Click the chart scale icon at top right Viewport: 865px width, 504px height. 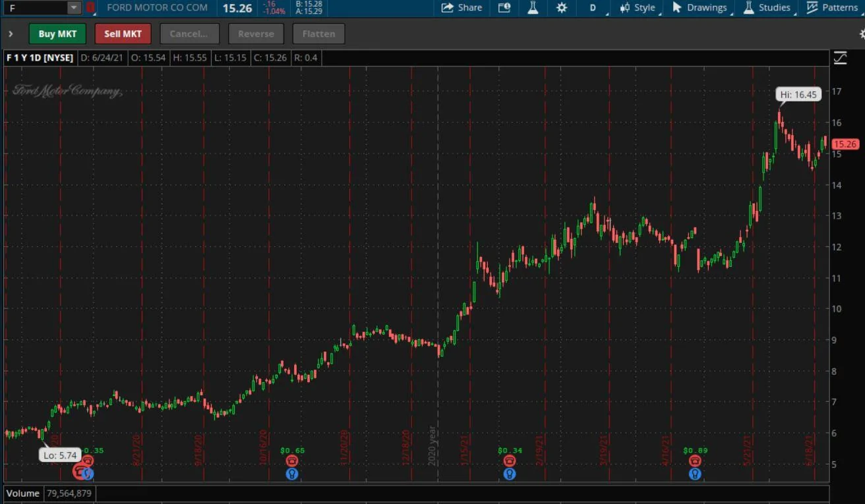840,58
